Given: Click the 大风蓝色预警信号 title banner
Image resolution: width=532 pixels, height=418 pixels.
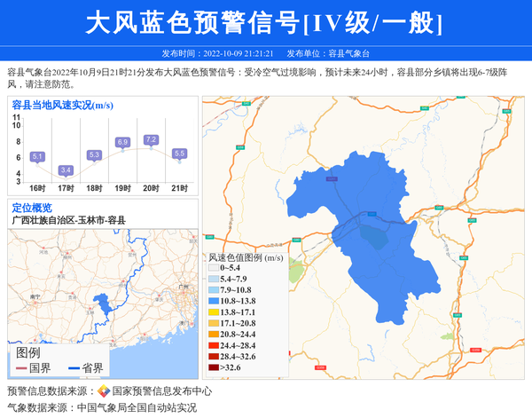Looking at the screenshot, I should click(265, 23).
